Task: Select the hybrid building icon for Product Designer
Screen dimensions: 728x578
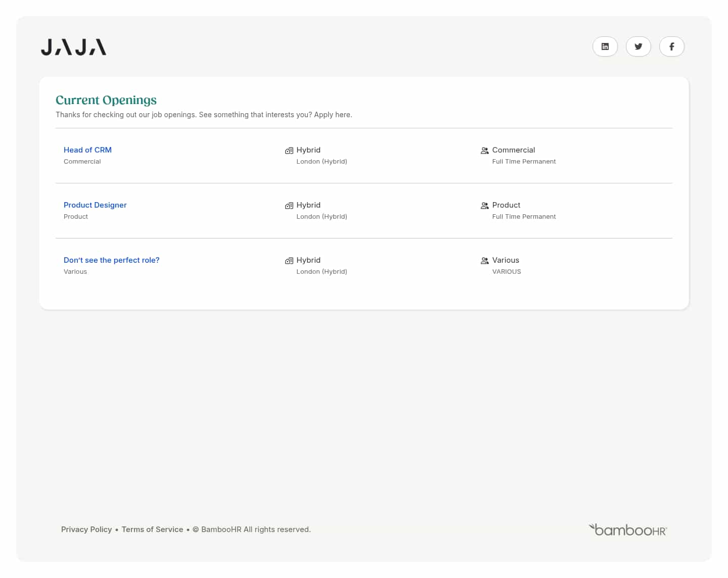Action: pos(289,205)
